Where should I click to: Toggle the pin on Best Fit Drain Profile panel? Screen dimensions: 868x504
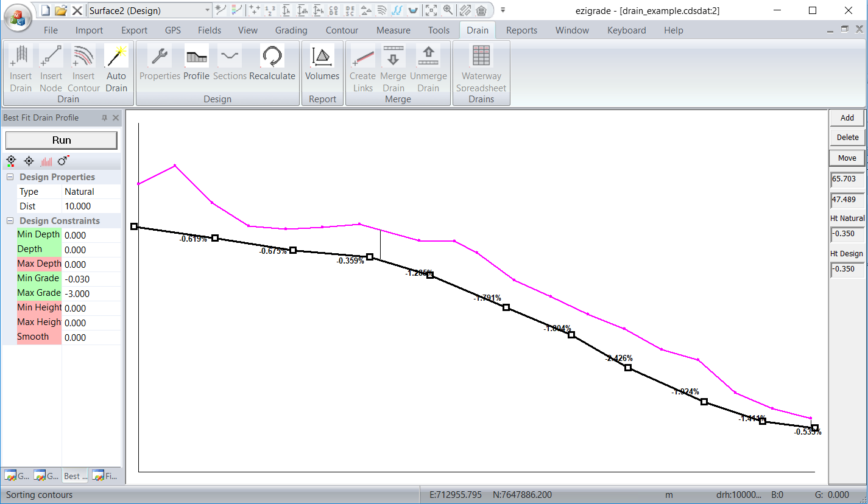pos(104,118)
